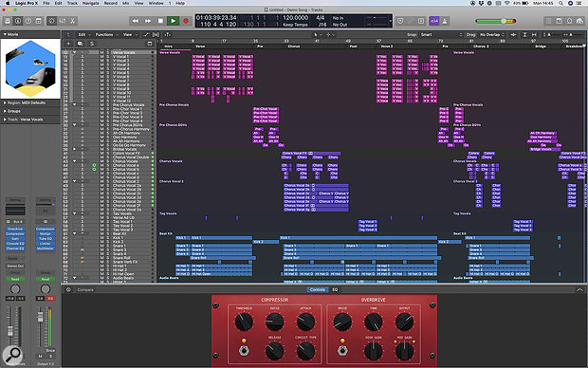Open the File menu
The height and width of the screenshot is (368, 588).
[46, 3]
